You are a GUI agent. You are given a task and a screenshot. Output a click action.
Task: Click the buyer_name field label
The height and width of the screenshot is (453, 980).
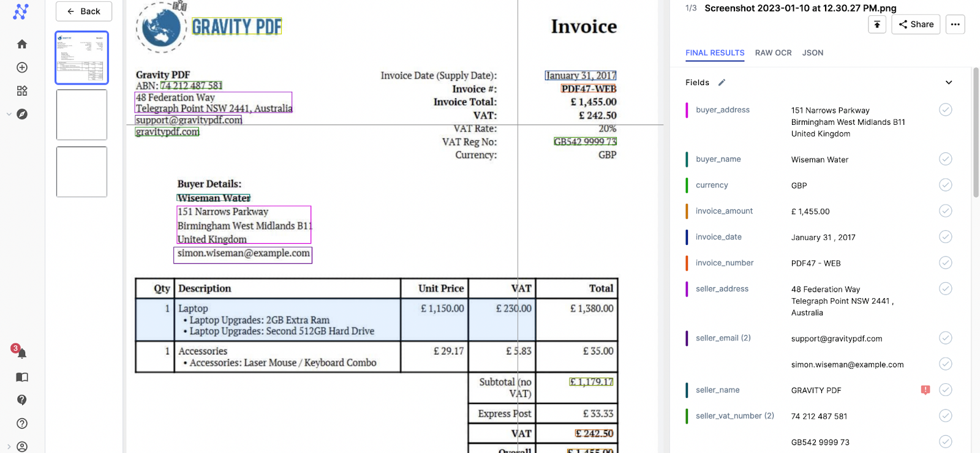(718, 159)
